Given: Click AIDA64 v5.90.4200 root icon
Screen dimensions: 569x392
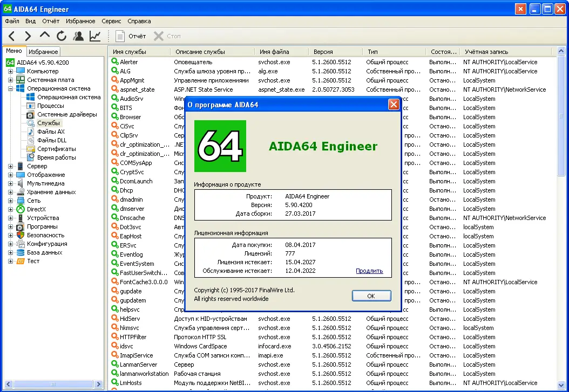Looking at the screenshot, I should click(x=10, y=63).
